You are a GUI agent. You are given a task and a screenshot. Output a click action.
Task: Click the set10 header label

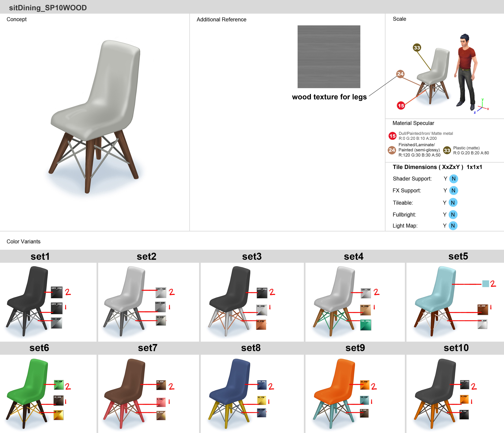[456, 348]
